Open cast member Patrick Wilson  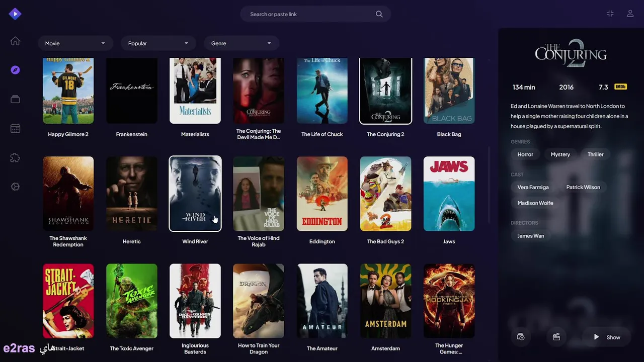point(583,187)
